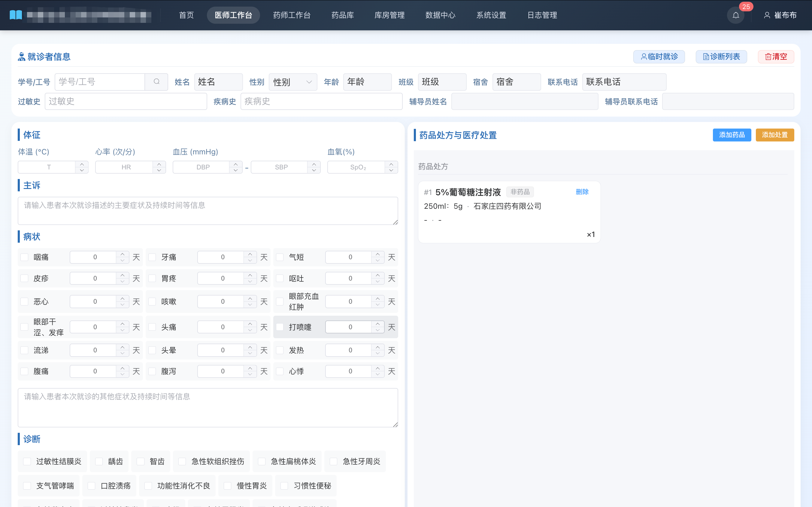Increase 咳嗽 days with up arrow
Viewport: 812px width, 507px height.
(250, 299)
